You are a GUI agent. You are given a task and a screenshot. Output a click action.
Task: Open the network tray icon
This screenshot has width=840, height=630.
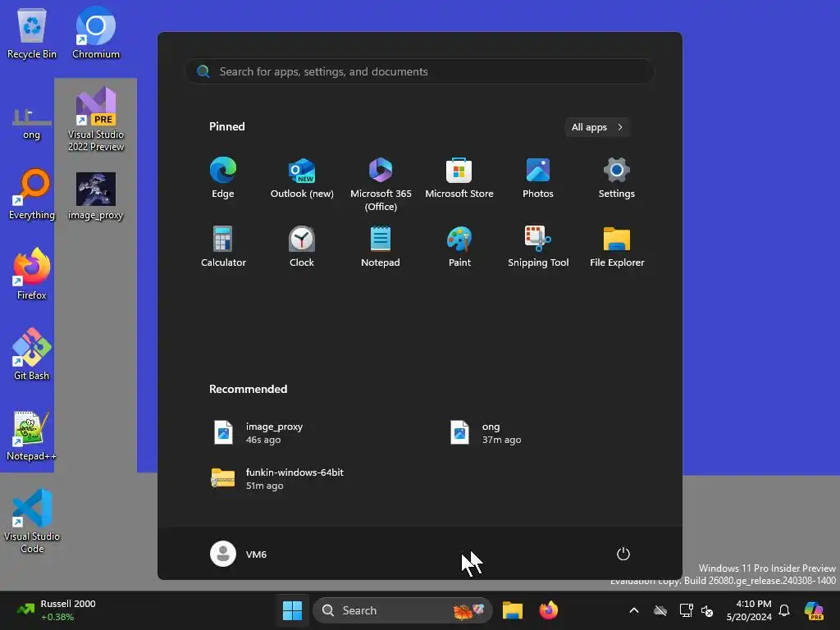pos(686,610)
